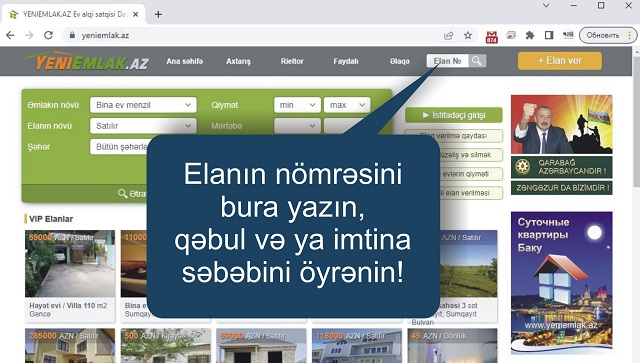Reload the page with the refresh icon
Viewport: 640px width, 363px height.
click(48, 36)
